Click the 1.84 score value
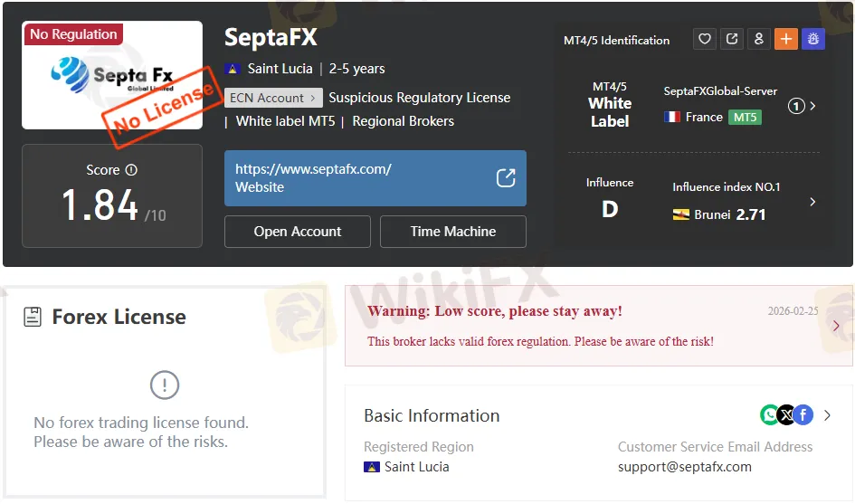Image resolution: width=855 pixels, height=504 pixels. coord(100,205)
